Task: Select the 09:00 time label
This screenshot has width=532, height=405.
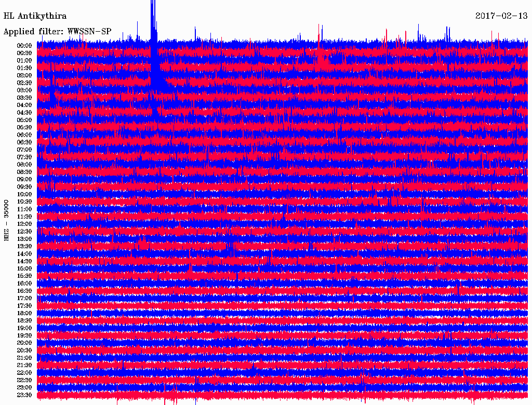Action: (24, 180)
